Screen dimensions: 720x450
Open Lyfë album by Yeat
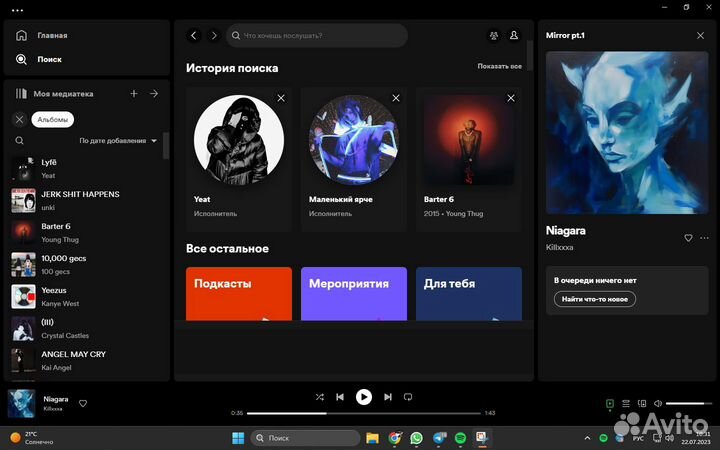pyautogui.click(x=85, y=169)
